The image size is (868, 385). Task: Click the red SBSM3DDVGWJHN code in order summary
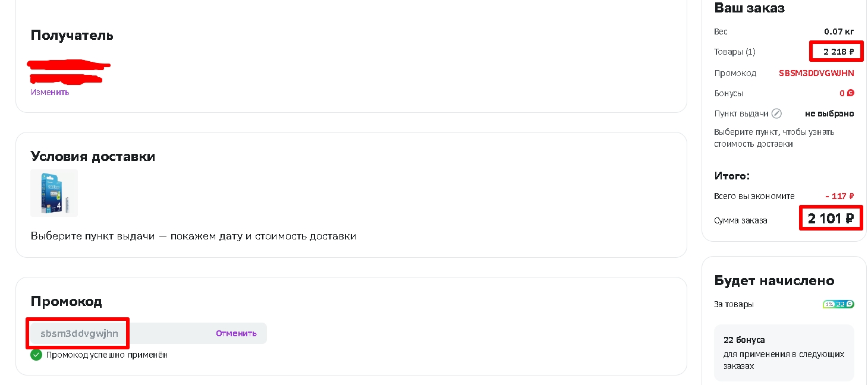816,73
